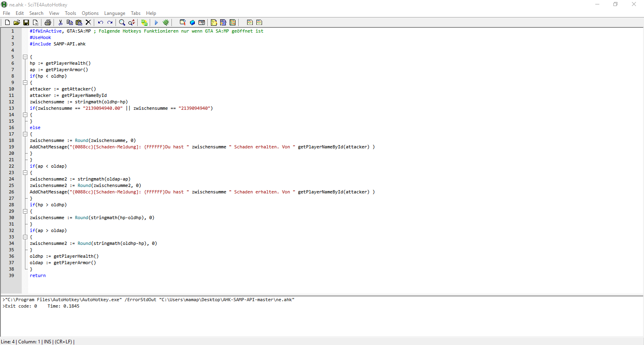Open the View menu
The height and width of the screenshot is (345, 644).
(54, 13)
